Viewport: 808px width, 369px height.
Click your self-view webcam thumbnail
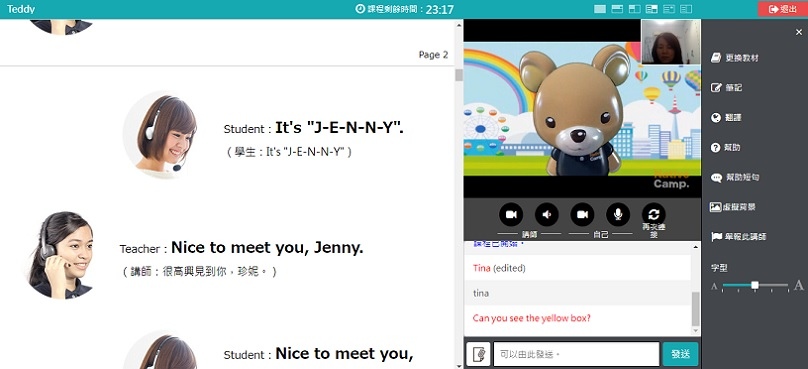pos(670,42)
